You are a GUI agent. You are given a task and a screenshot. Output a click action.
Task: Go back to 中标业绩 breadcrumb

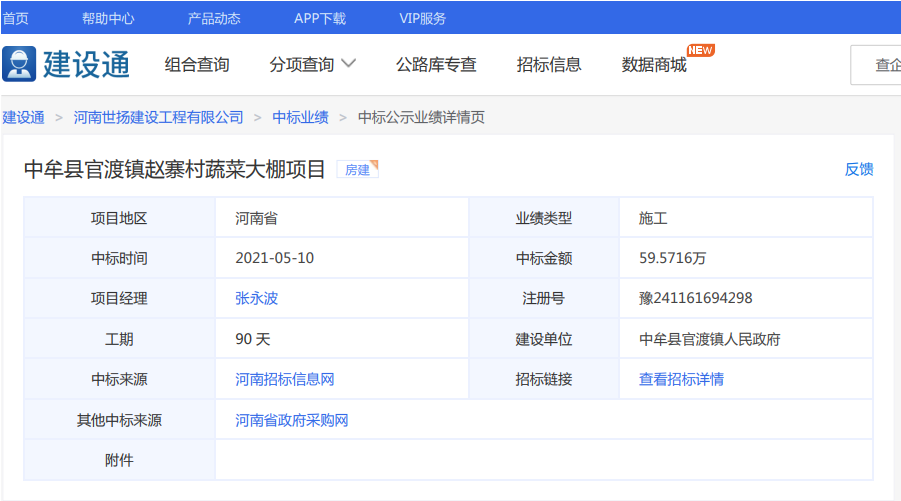[301, 117]
